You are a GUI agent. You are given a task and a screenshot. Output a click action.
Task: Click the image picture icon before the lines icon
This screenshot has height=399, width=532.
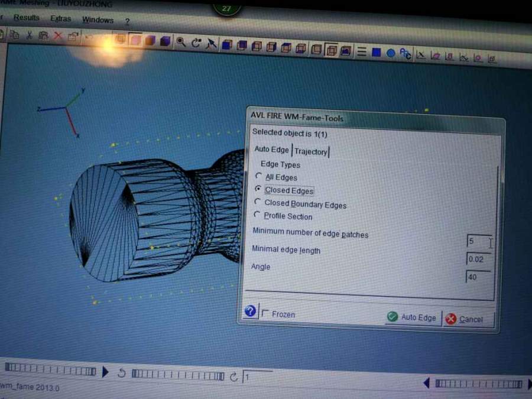click(346, 51)
